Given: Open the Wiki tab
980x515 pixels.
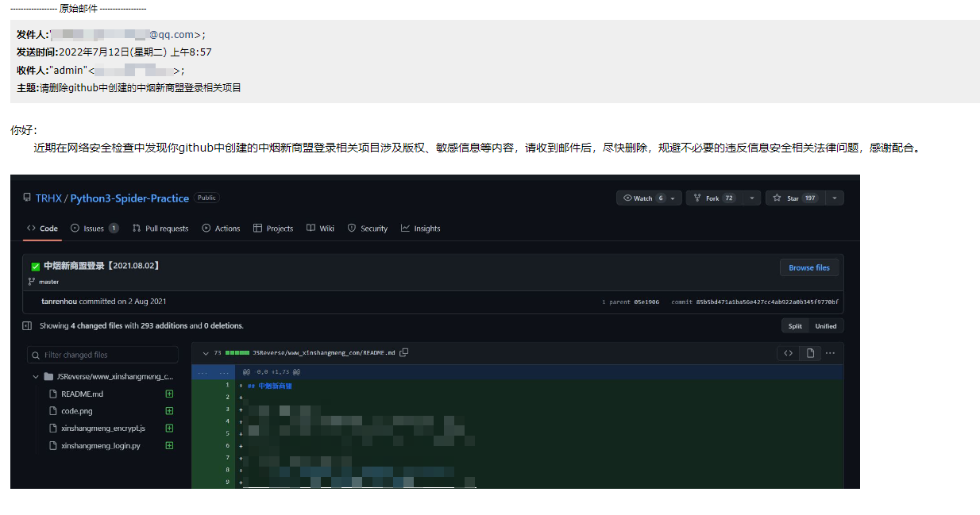Looking at the screenshot, I should [321, 229].
